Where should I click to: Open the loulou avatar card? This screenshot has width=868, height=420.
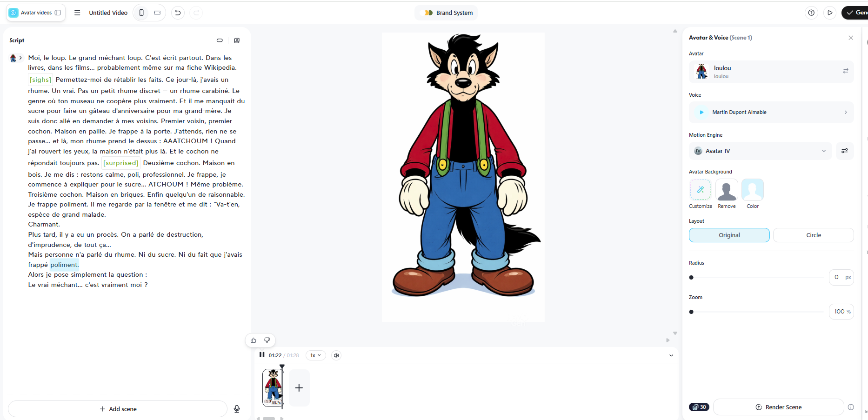point(771,72)
